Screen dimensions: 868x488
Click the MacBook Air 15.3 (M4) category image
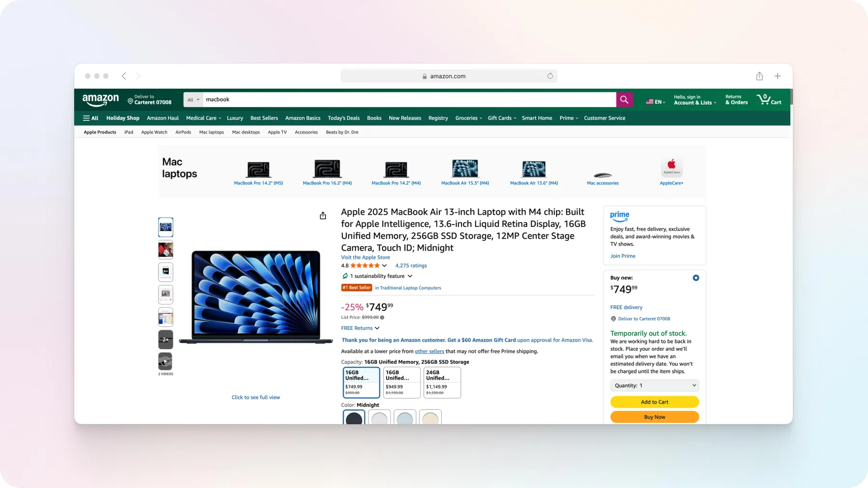pos(464,168)
